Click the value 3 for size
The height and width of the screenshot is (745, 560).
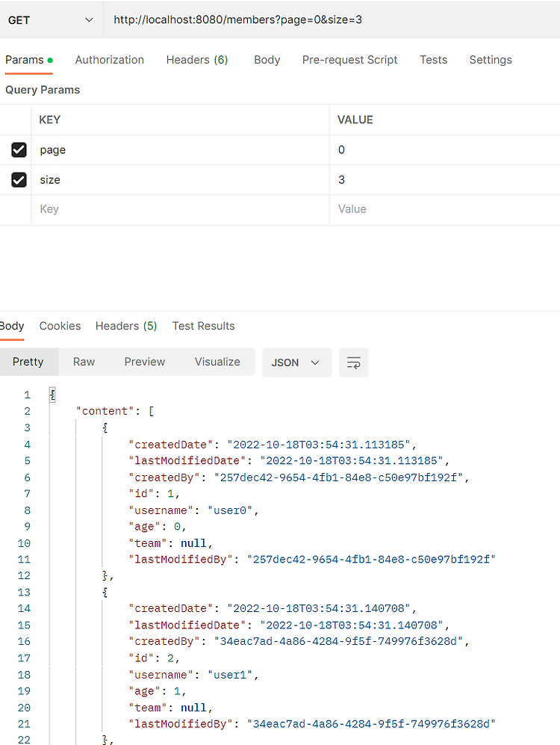click(x=445, y=180)
